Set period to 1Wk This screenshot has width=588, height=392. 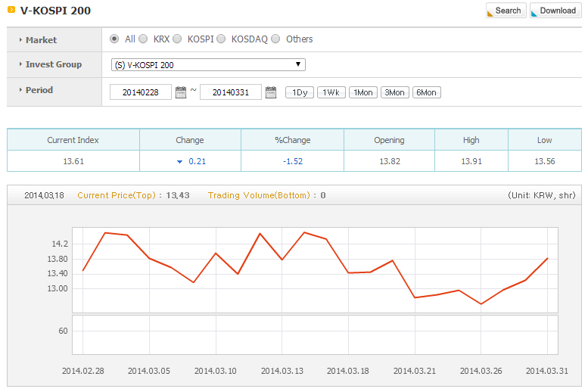(331, 92)
